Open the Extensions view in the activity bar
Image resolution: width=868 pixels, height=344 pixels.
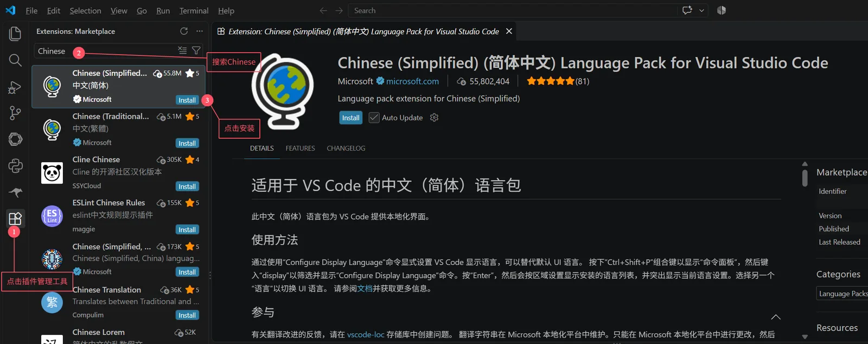click(x=15, y=218)
